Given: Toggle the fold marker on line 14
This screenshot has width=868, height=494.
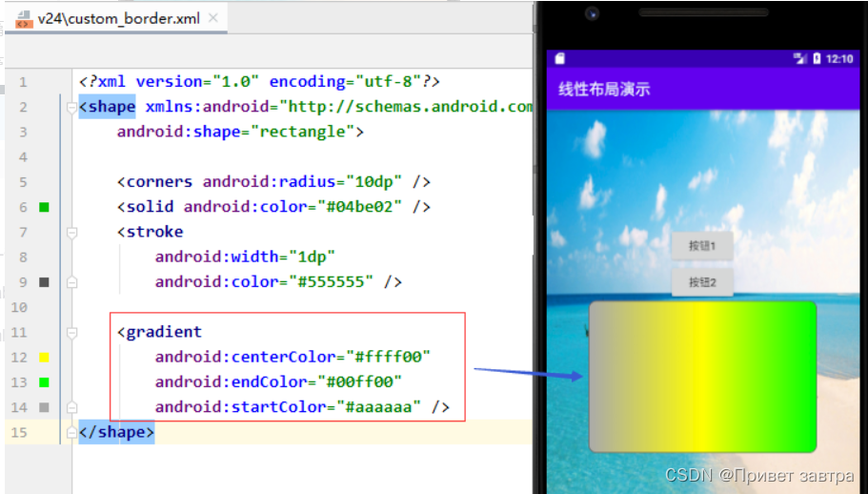Looking at the screenshot, I should 71,407.
